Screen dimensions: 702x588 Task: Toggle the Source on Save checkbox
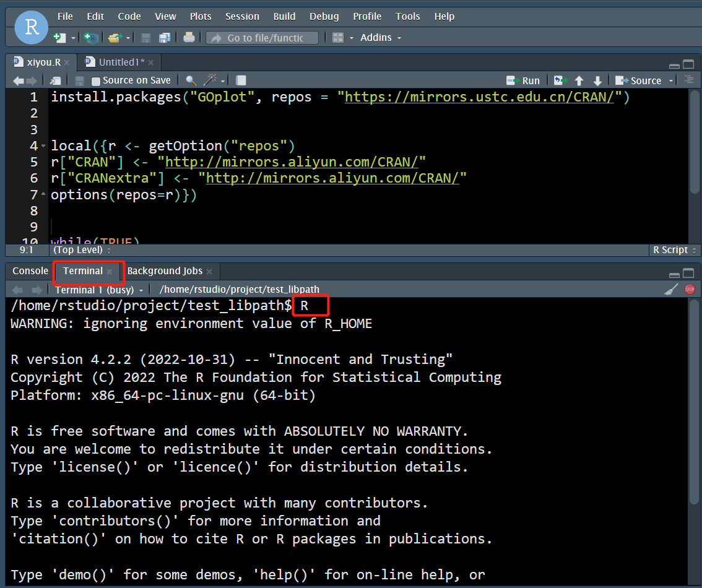click(96, 80)
